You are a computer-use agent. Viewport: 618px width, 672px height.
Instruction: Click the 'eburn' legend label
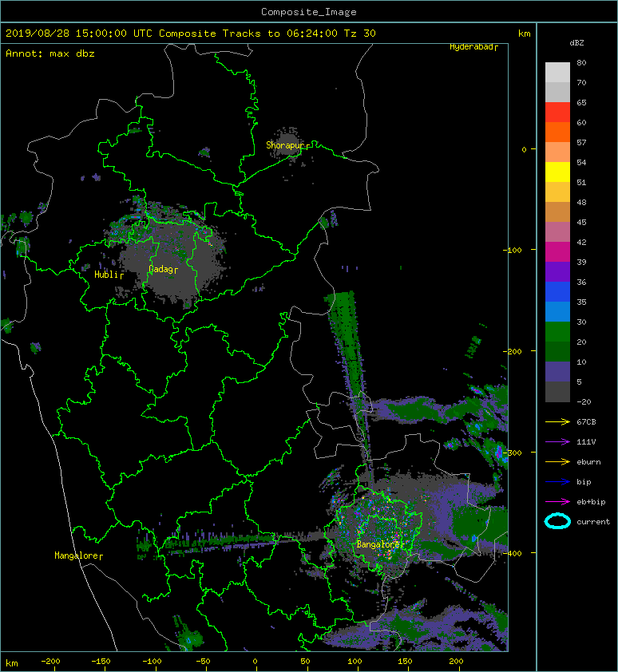pyautogui.click(x=588, y=462)
